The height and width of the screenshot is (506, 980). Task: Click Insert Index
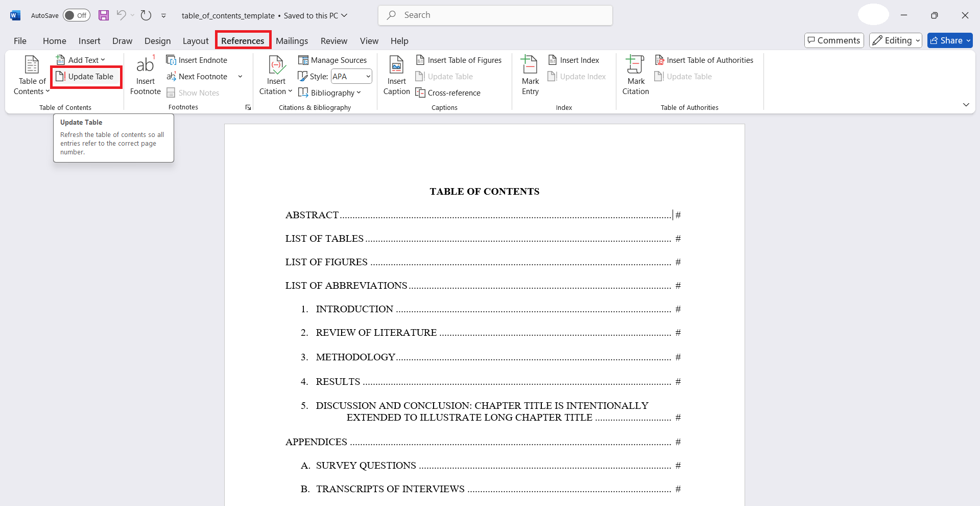tap(573, 60)
